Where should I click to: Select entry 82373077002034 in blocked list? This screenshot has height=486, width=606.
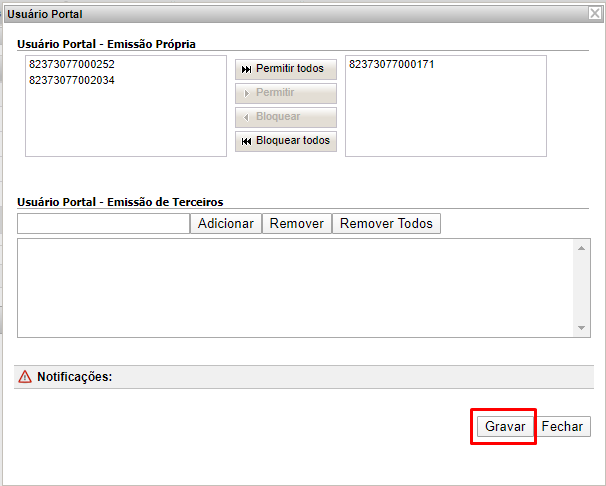72,80
